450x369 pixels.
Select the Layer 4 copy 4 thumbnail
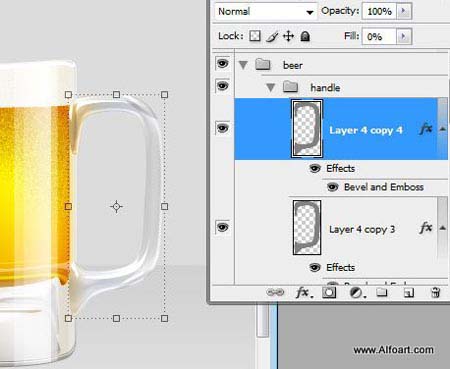[307, 129]
